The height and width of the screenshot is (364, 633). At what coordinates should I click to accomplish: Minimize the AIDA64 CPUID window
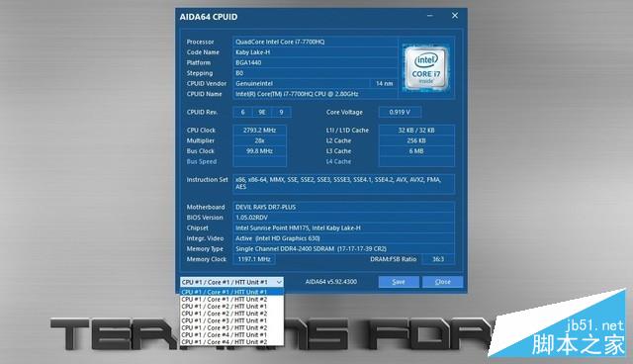click(429, 16)
